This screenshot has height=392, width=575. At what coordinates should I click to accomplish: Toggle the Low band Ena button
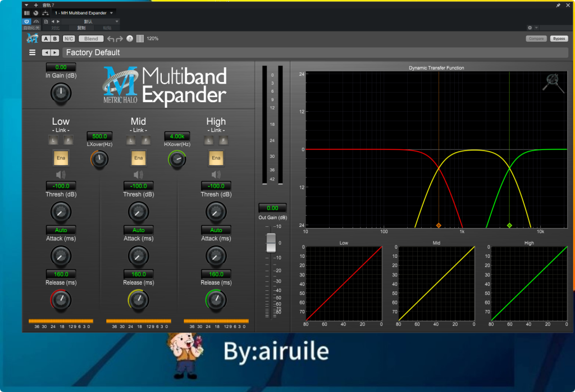(61, 158)
